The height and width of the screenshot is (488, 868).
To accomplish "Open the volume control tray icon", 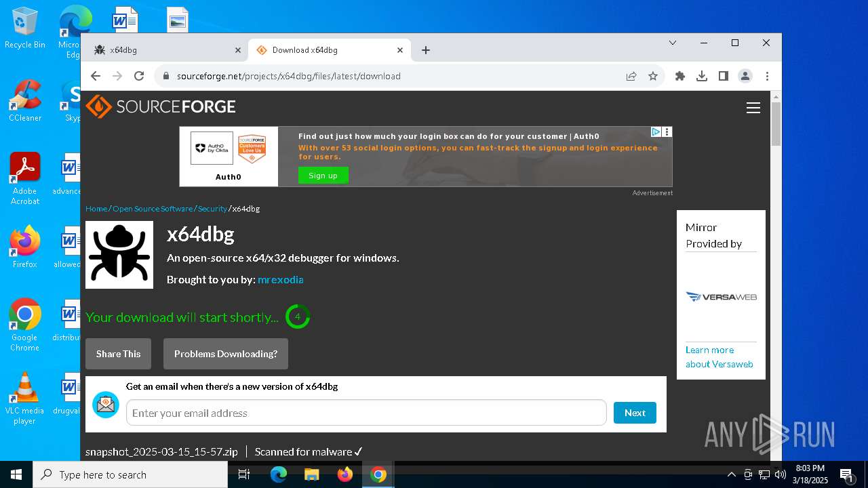I will (x=781, y=474).
